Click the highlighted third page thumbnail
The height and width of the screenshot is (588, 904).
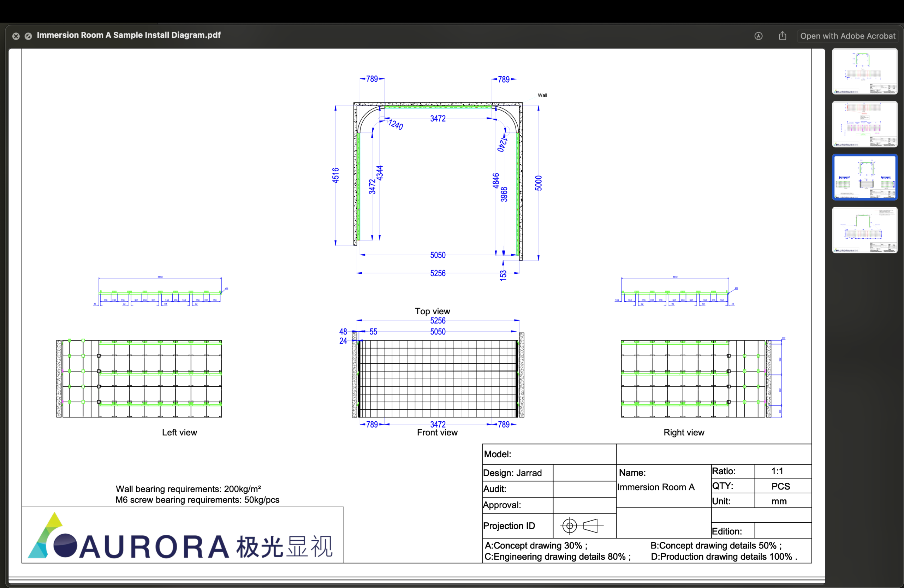tap(864, 177)
